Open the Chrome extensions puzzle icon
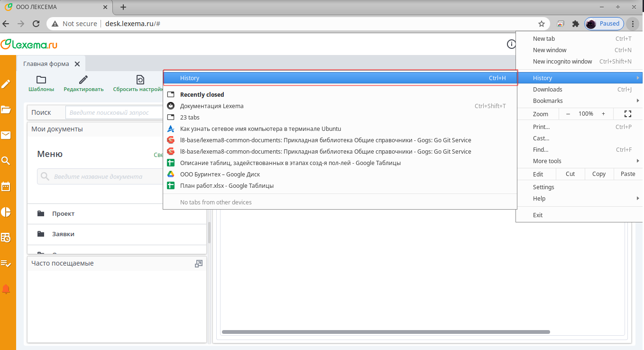Viewport: 644px width, 350px height. click(x=576, y=24)
